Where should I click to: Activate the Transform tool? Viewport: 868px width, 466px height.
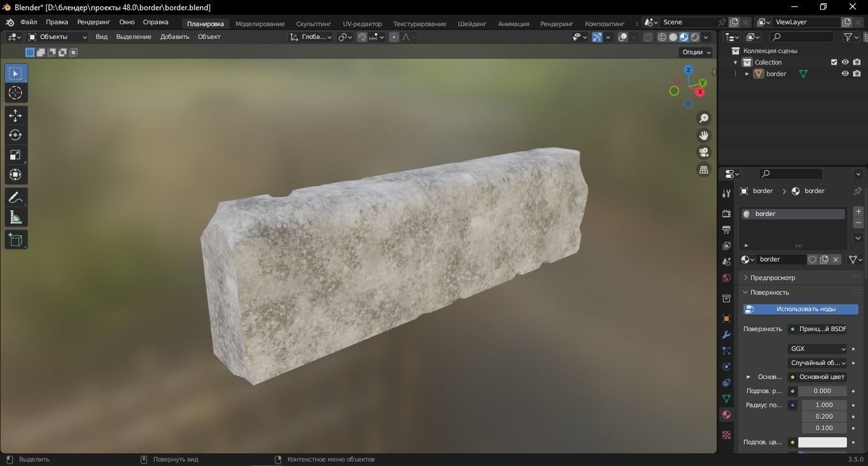(16, 175)
